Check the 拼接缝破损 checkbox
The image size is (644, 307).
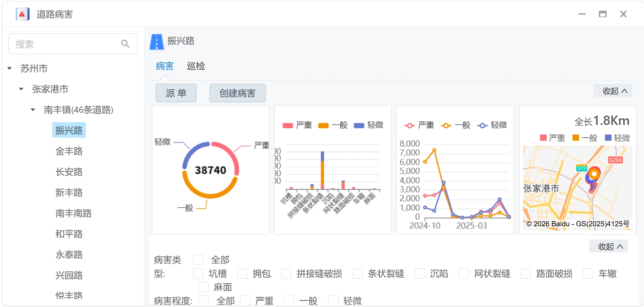[286, 274]
